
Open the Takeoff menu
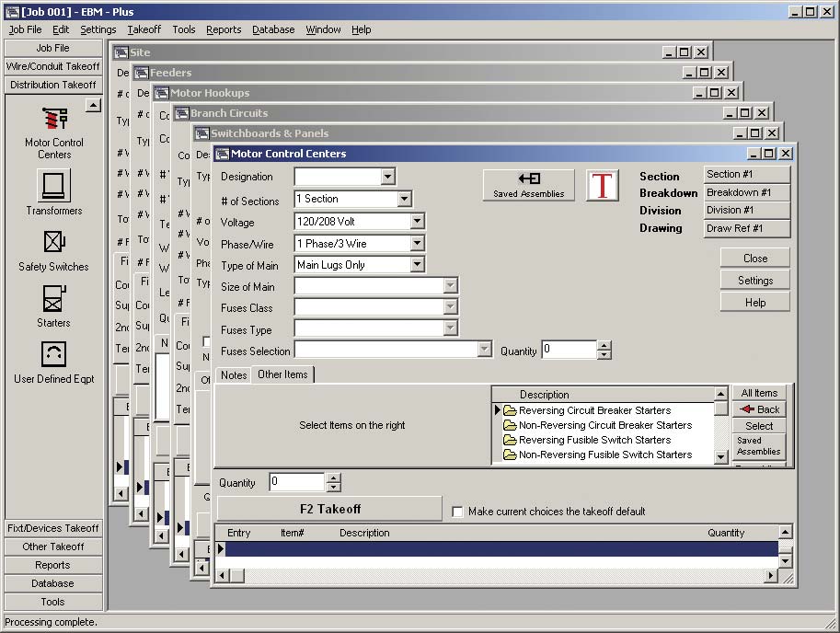[144, 29]
